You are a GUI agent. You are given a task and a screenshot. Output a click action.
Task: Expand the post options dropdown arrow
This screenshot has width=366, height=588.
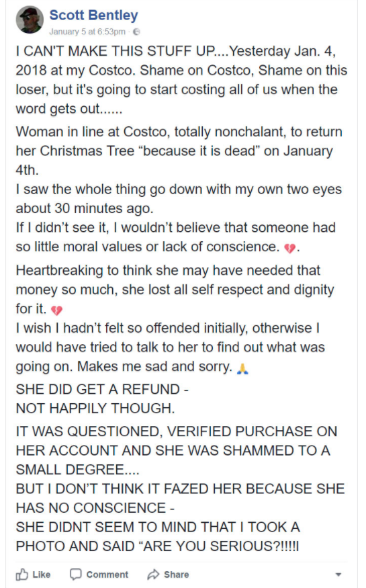tap(338, 575)
